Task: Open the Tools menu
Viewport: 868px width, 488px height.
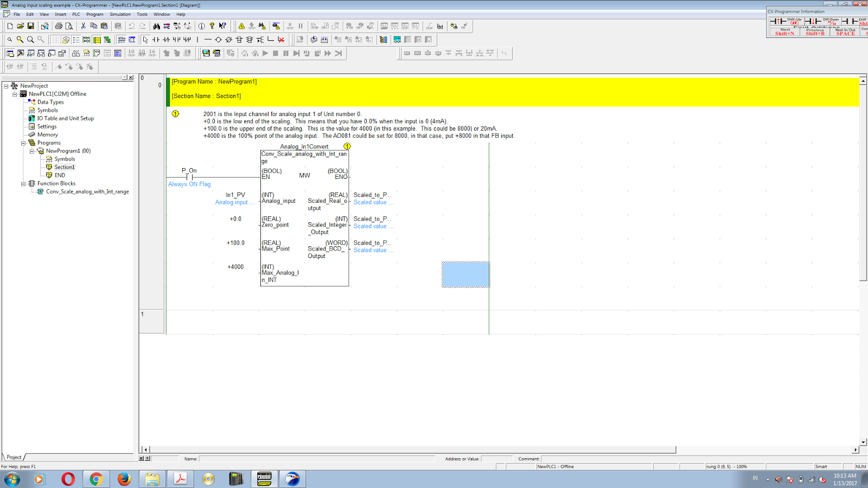Action: tap(142, 14)
